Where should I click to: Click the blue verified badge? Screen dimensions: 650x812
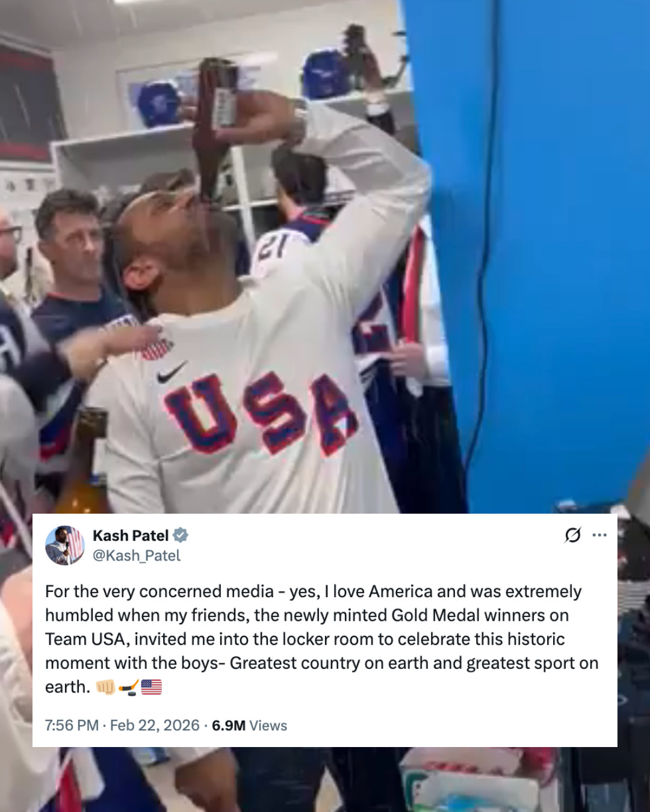pyautogui.click(x=181, y=535)
